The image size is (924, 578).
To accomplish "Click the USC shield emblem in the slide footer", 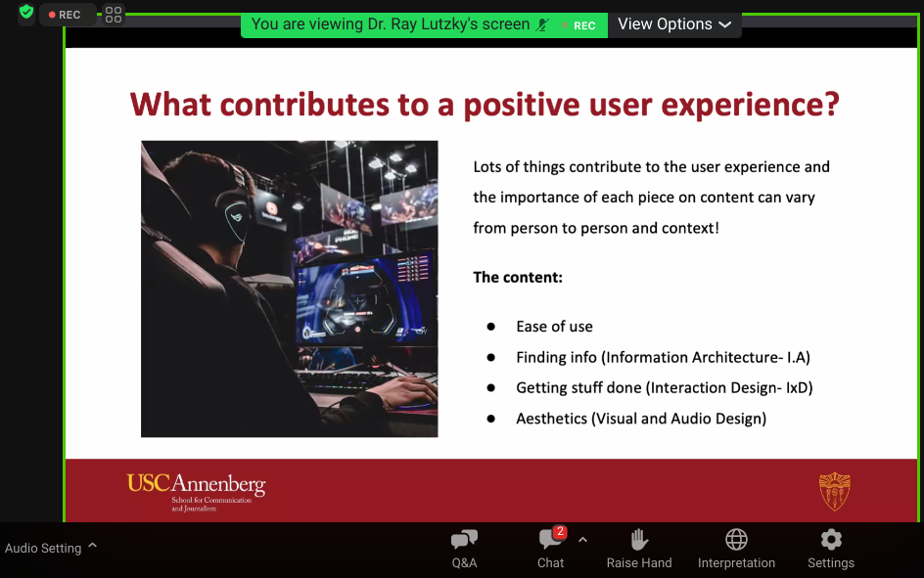I will pyautogui.click(x=834, y=492).
